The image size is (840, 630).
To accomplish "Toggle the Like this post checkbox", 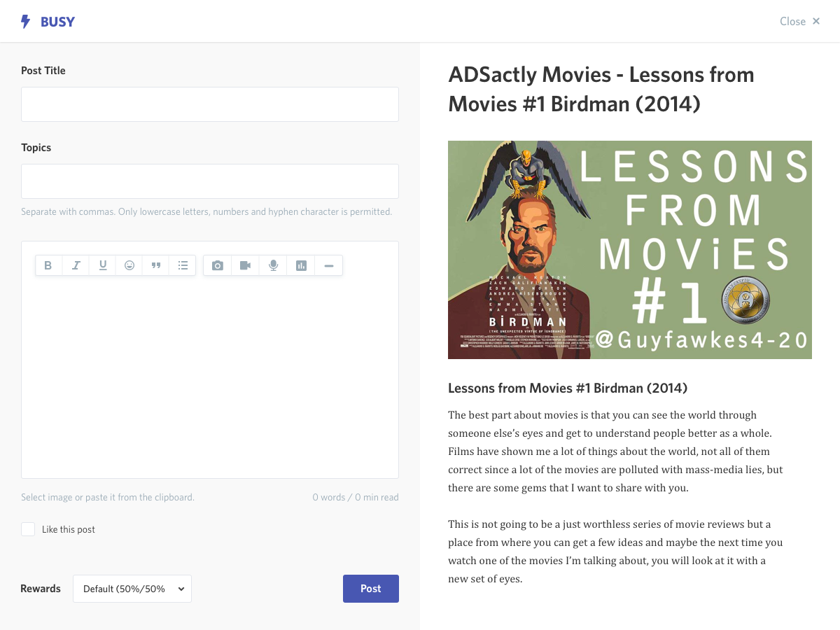I will coord(28,529).
